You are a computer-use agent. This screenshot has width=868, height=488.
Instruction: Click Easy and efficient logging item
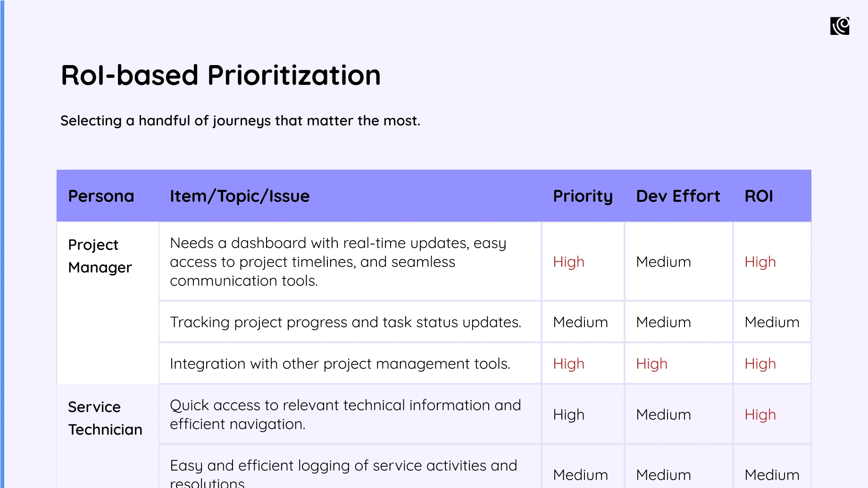(343, 472)
